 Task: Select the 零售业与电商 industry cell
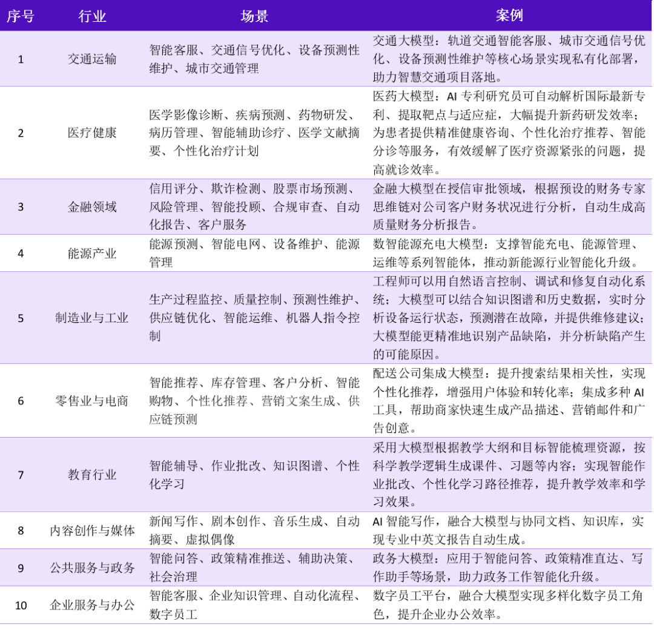tap(92, 401)
